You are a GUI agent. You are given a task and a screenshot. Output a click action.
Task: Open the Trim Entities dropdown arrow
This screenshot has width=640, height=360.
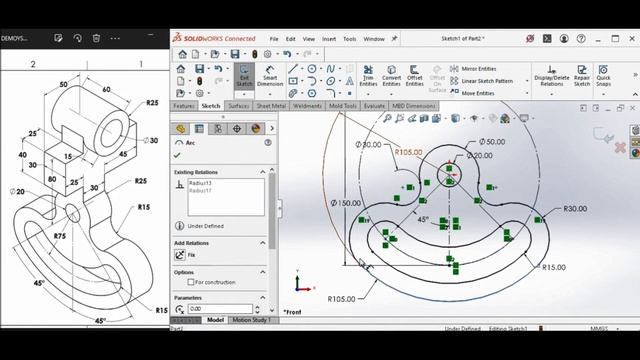pos(368,94)
